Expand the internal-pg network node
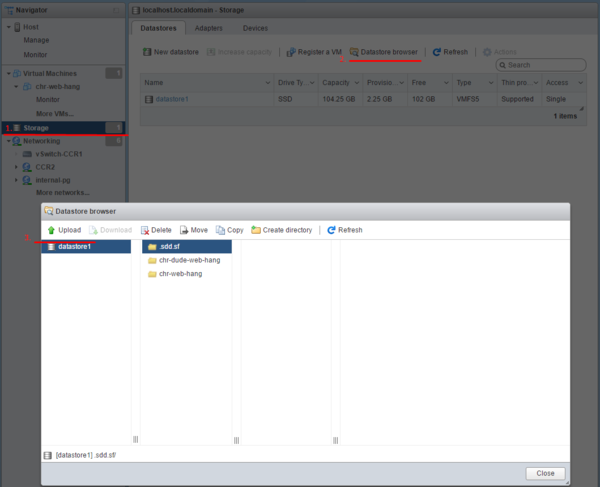Image resolution: width=600 pixels, height=487 pixels. click(x=16, y=180)
